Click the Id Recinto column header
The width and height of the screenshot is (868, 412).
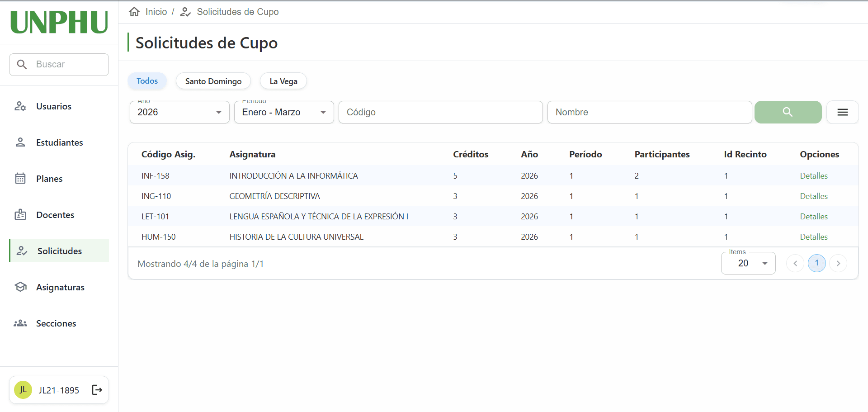point(745,154)
